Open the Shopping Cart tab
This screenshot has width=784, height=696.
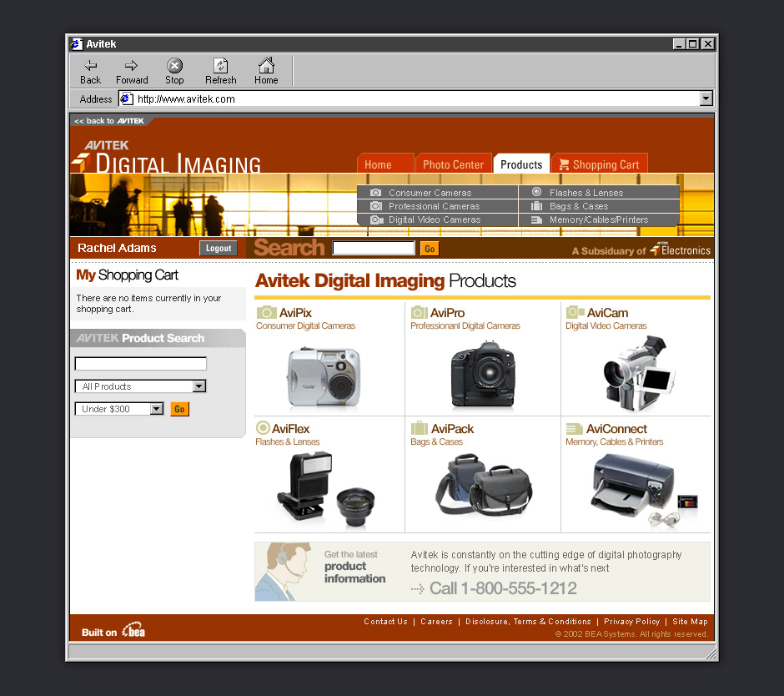[x=599, y=164]
